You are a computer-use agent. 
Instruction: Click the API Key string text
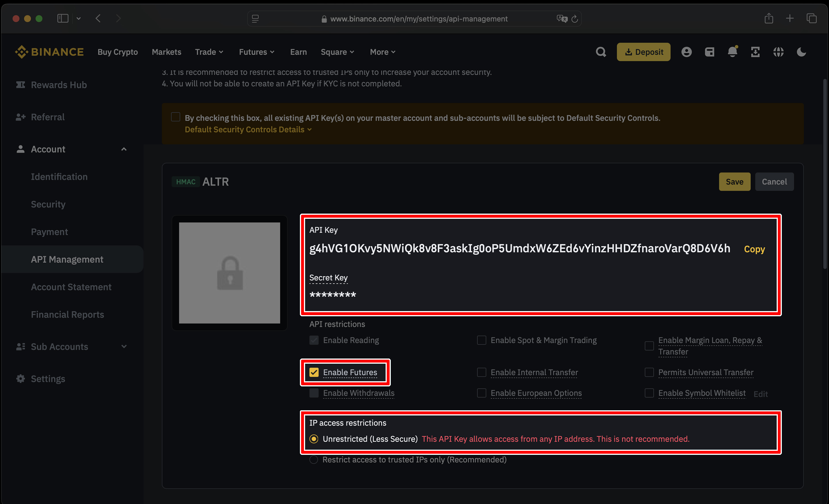click(520, 248)
